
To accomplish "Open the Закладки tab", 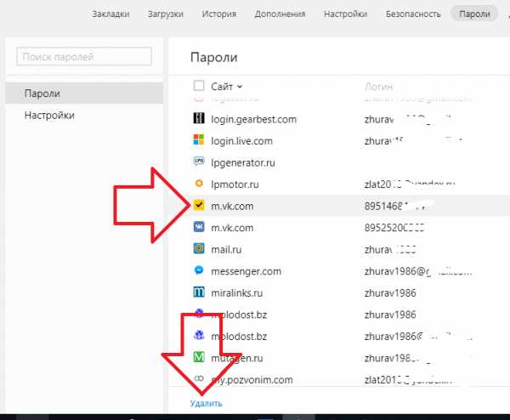I will tap(110, 14).
